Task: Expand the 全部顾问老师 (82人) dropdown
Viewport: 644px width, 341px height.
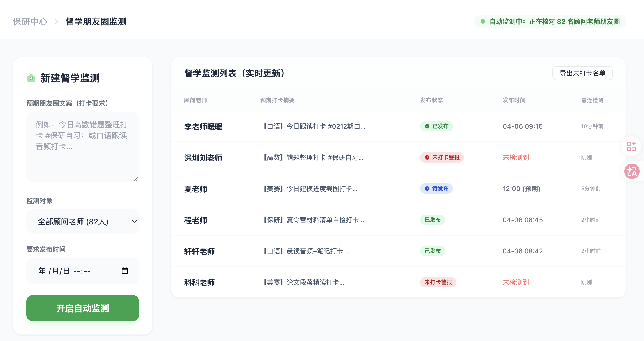Action: tap(83, 221)
